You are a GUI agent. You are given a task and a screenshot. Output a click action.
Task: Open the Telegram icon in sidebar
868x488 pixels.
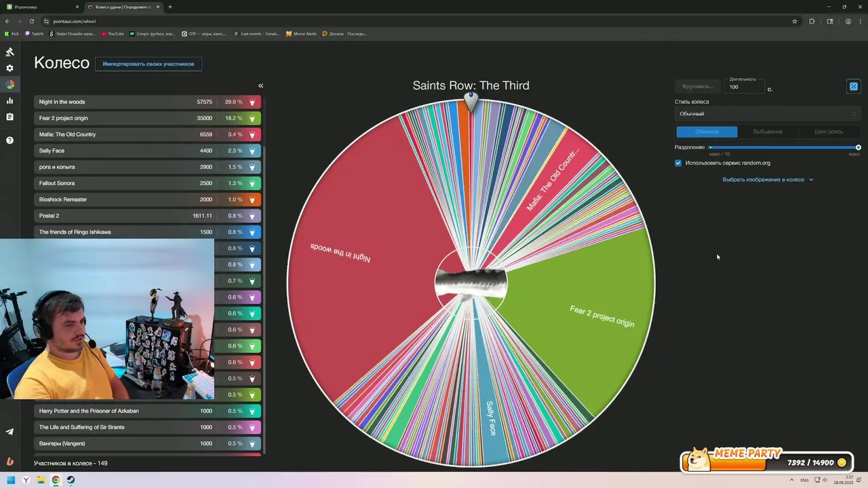9,432
